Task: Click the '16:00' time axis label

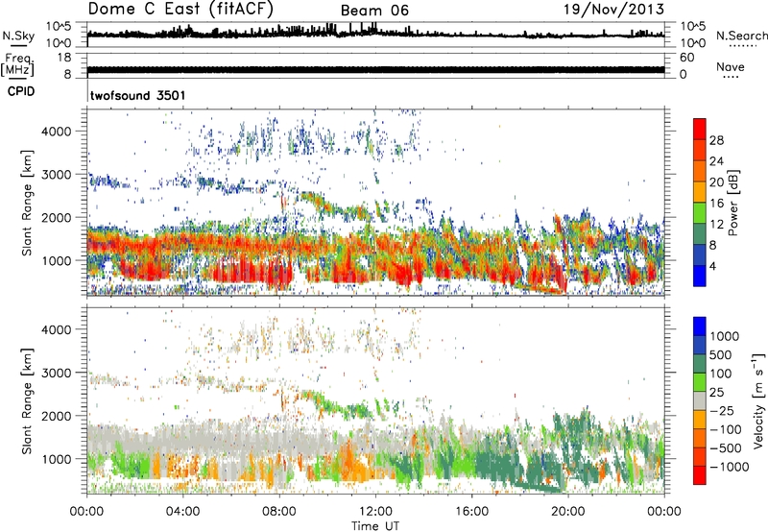Action: 471,512
